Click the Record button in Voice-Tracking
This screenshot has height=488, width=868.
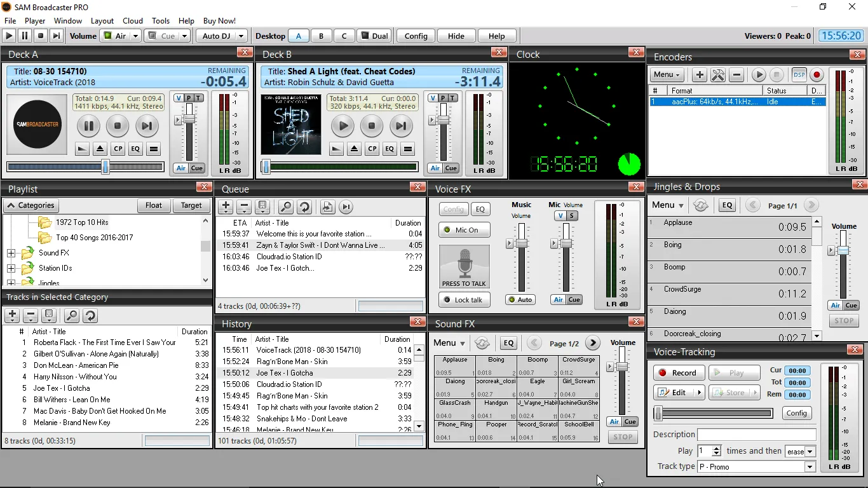point(679,372)
